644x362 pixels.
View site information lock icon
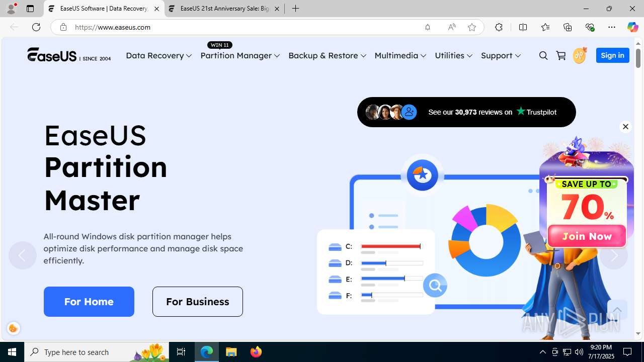click(63, 27)
